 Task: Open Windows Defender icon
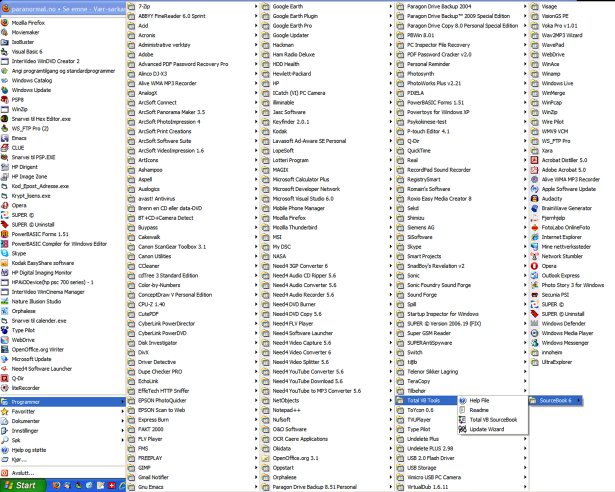click(x=534, y=324)
